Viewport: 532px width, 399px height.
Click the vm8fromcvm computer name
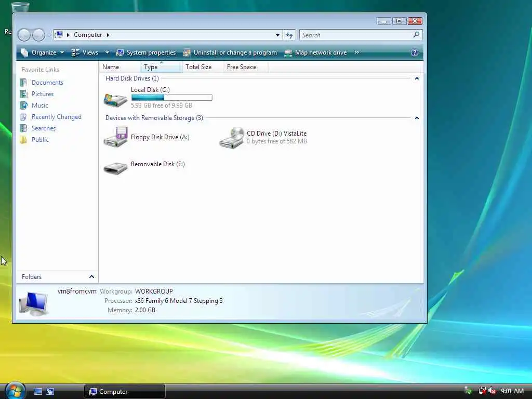coord(77,291)
